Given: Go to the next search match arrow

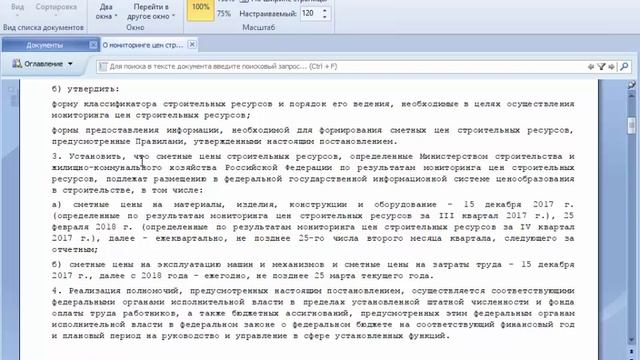Looking at the screenshot, I should 611,67.
